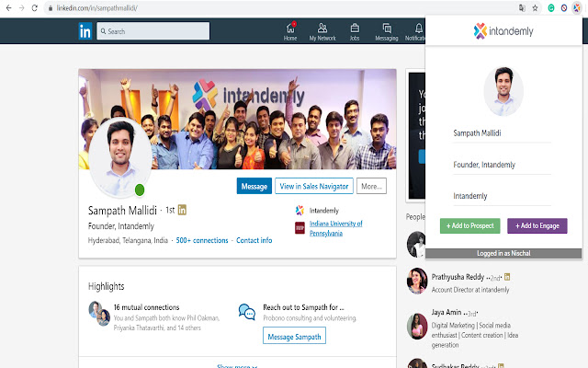This screenshot has height=368, width=588.
Task: Click the Intandemly company field in popup
Action: pos(502,196)
